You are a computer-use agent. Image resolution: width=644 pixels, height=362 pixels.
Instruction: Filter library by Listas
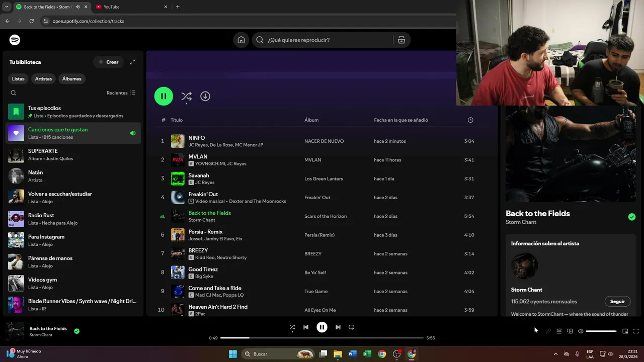click(x=18, y=79)
